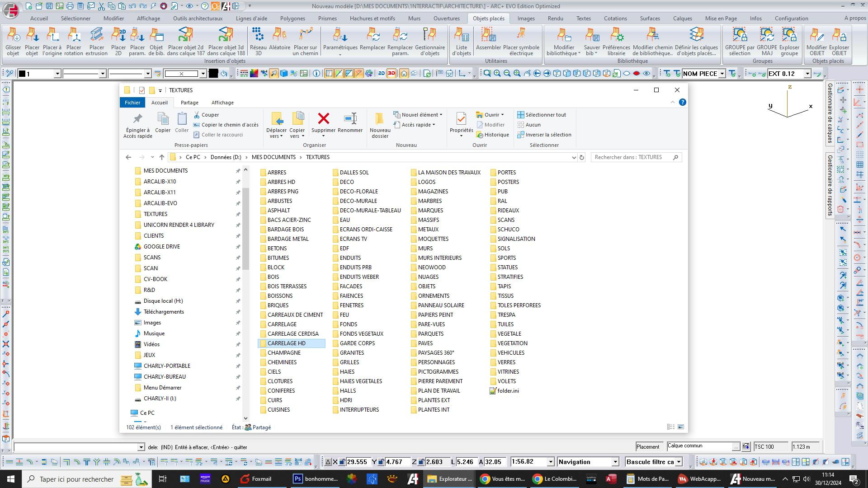Select the Placer rotation tool
868x488 pixels.
pyautogui.click(x=74, y=35)
